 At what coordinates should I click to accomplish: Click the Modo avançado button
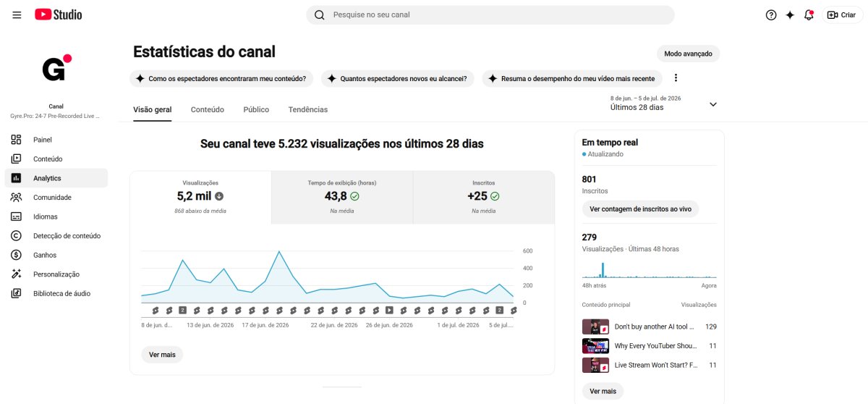(688, 54)
